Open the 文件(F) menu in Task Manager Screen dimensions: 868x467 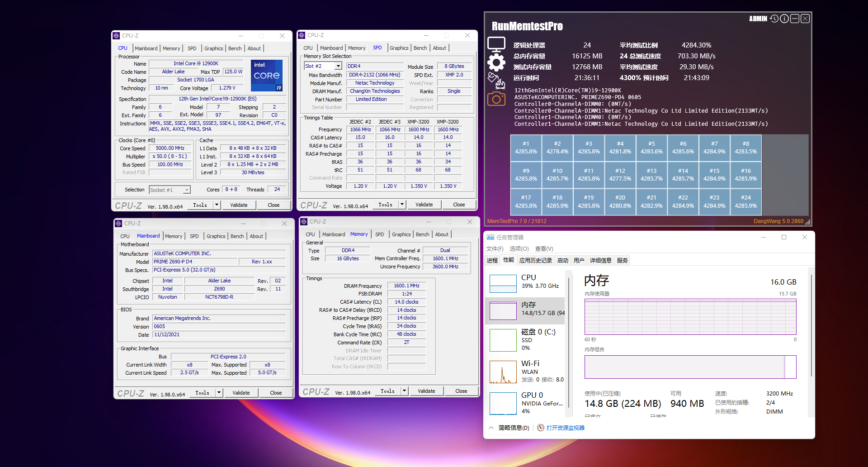(495, 249)
